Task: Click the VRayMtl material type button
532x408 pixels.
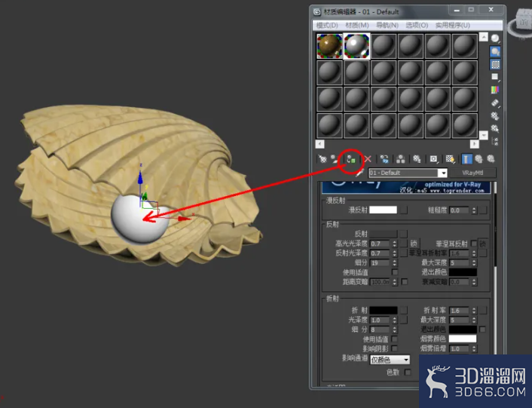Action: pyautogui.click(x=472, y=173)
